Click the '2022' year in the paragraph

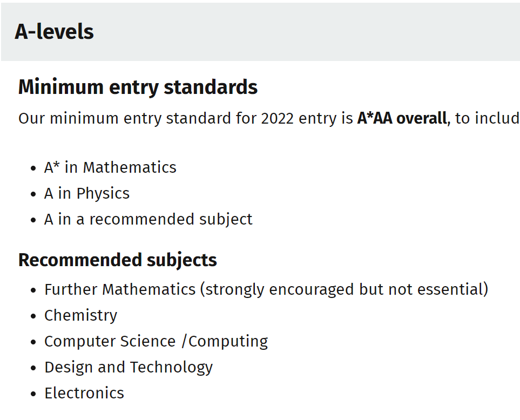coord(276,118)
